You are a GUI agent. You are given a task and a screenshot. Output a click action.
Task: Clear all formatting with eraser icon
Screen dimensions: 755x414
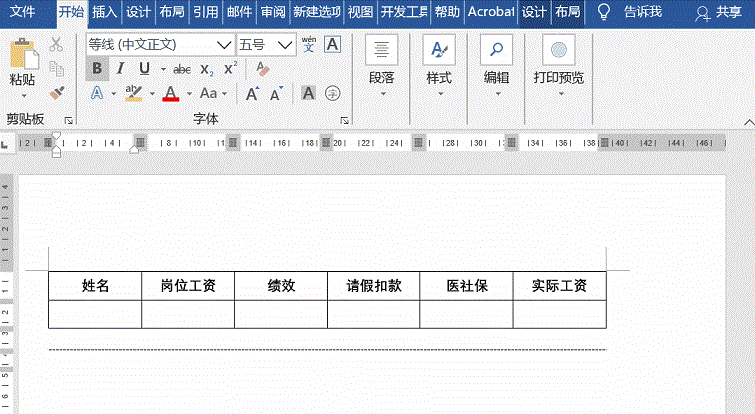(262, 69)
